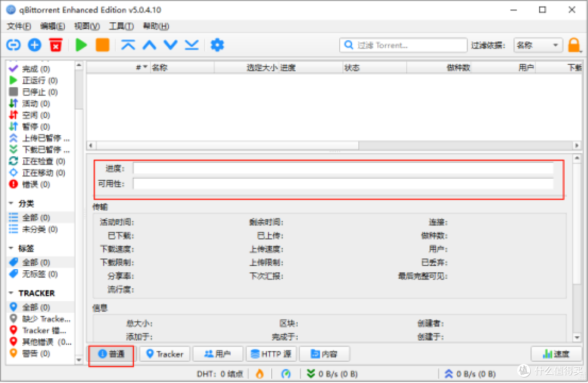Open the 帮助(H) menu

[156, 26]
